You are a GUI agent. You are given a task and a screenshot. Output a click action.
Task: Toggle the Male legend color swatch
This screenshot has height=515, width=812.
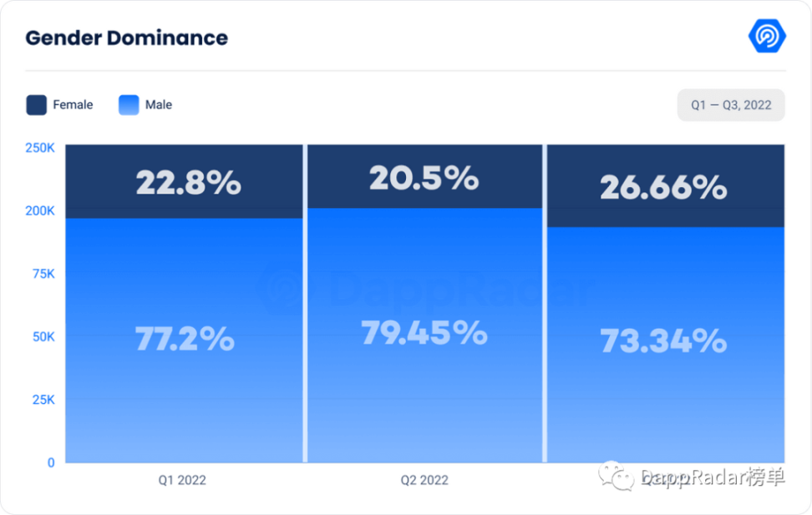click(x=129, y=105)
